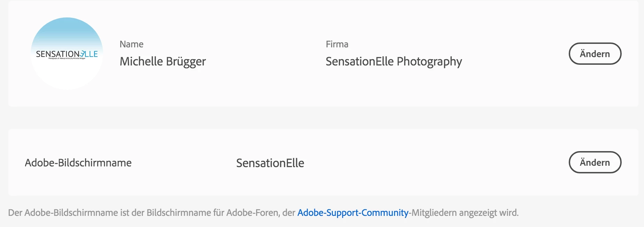
Task: Select the screen name value 'SensationElle'
Action: tap(270, 163)
